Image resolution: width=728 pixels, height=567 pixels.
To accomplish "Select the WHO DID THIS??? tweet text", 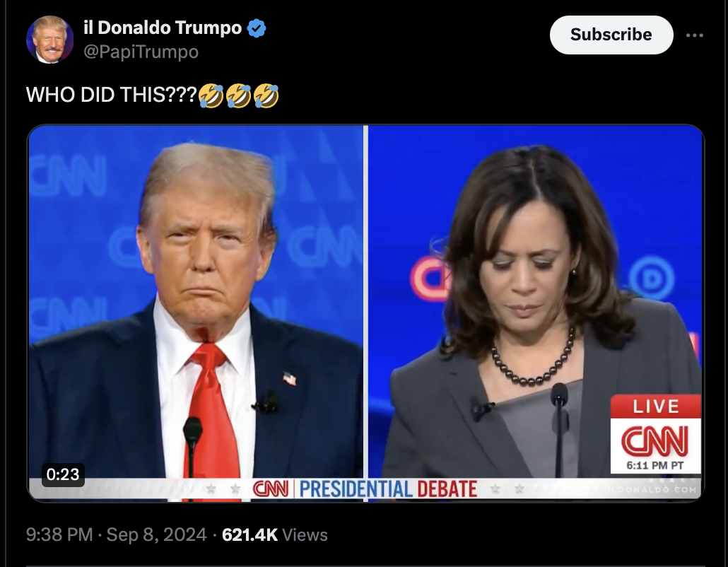I will click(112, 95).
